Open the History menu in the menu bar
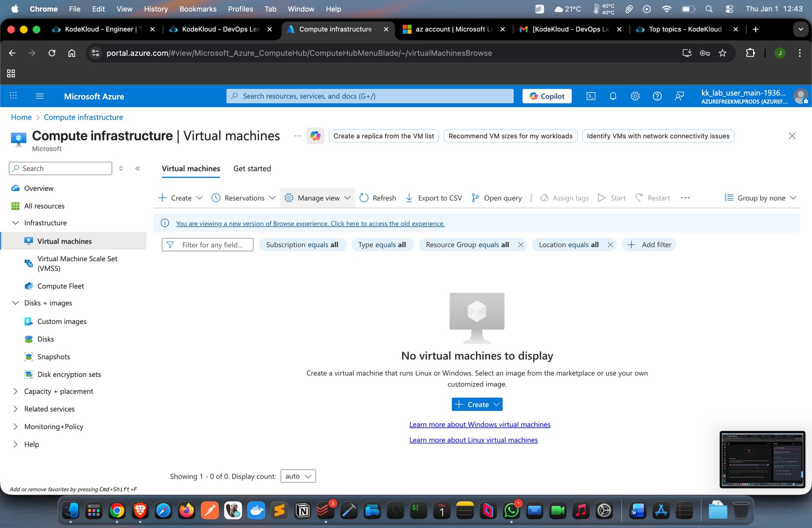The width and height of the screenshot is (812, 528). (x=156, y=9)
